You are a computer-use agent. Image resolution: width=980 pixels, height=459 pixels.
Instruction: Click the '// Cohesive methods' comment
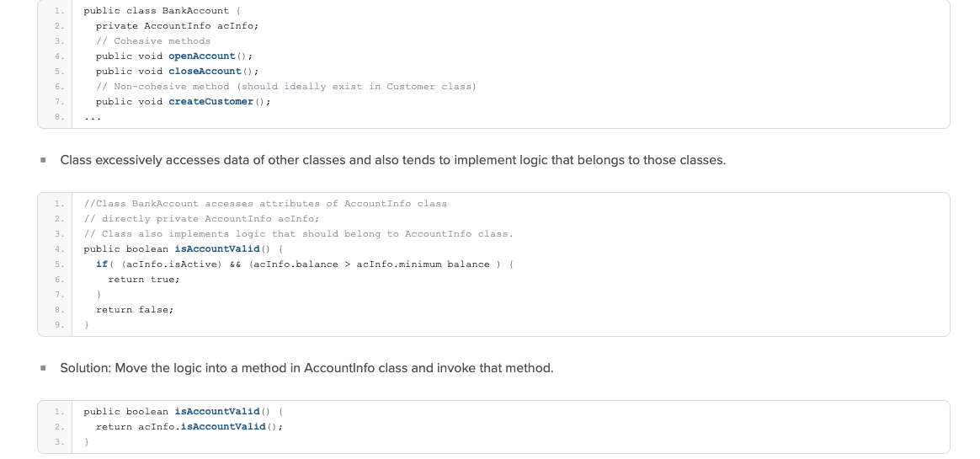(x=153, y=41)
